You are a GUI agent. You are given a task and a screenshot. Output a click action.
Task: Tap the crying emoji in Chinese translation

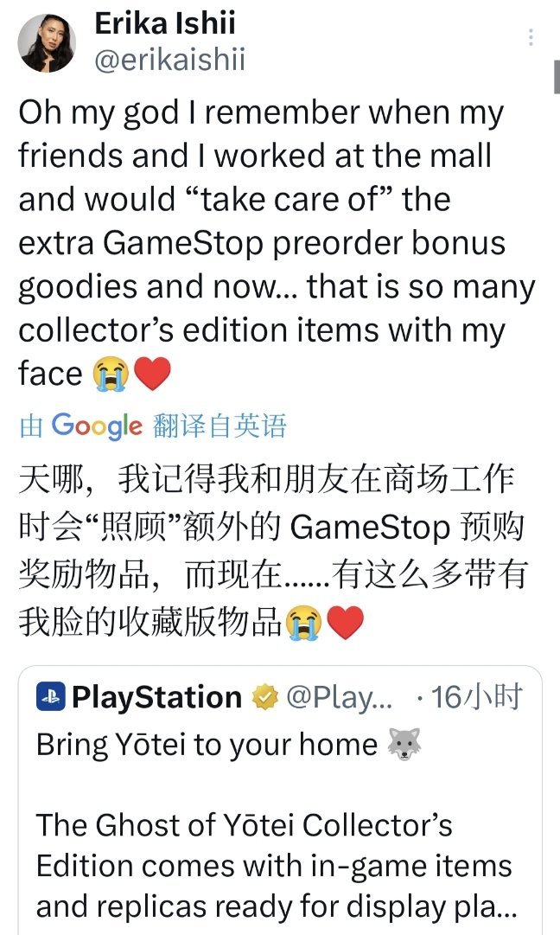303,623
